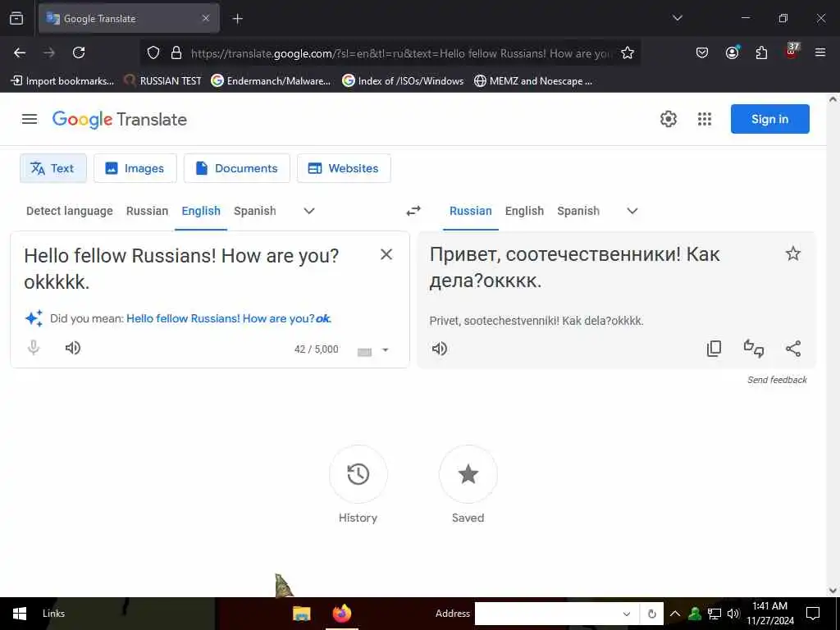Clear the source text with the X
Image resolution: width=840 pixels, height=630 pixels.
click(386, 254)
